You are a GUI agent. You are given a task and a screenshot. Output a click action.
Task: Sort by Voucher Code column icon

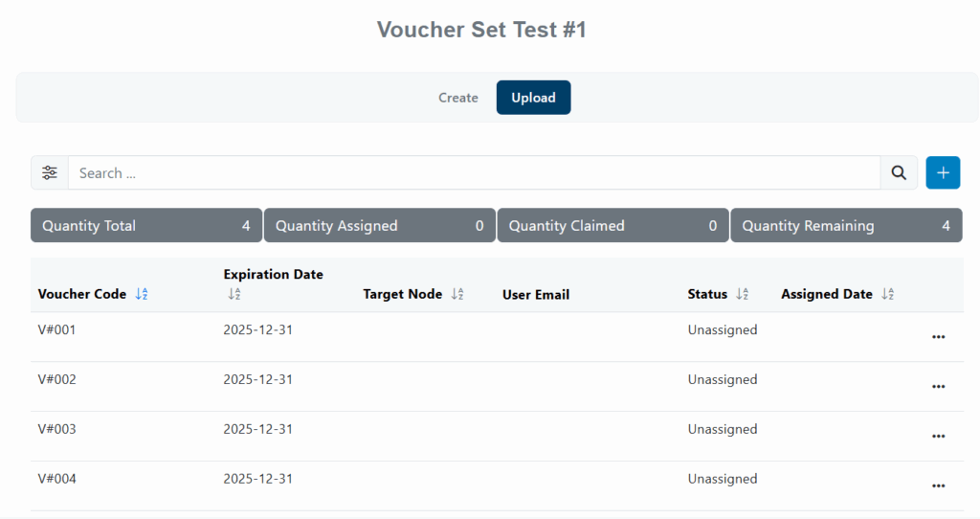pos(142,295)
